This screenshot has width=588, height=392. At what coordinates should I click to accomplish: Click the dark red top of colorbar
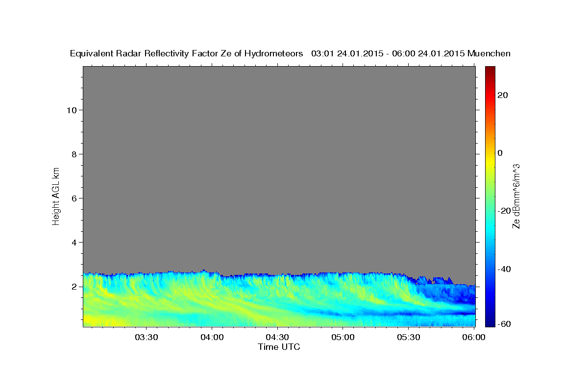490,71
